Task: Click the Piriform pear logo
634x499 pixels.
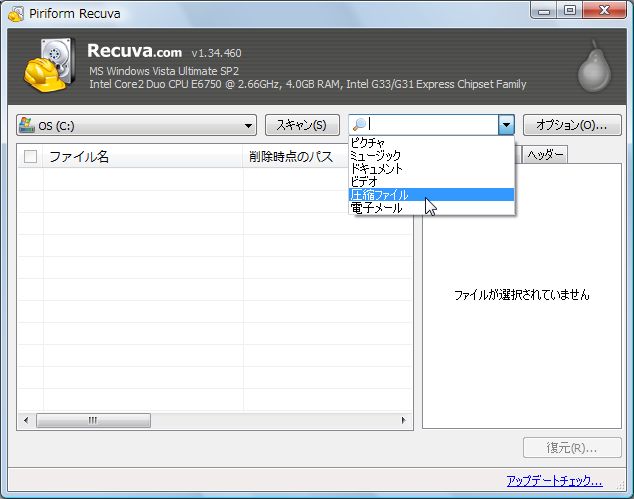Action: pyautogui.click(x=594, y=67)
